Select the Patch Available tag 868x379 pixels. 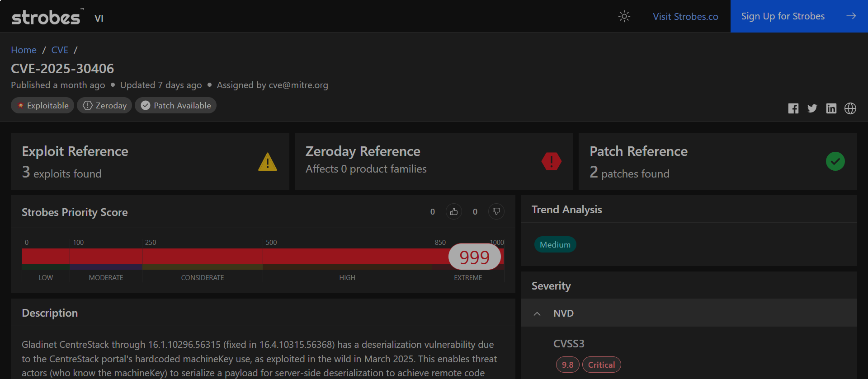175,105
